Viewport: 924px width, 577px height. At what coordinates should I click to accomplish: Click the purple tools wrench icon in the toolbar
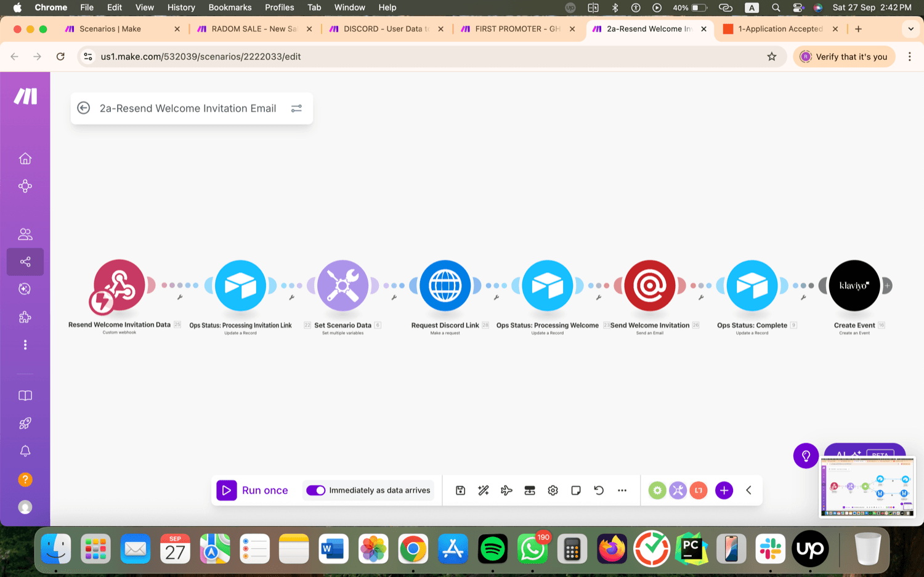coord(678,490)
